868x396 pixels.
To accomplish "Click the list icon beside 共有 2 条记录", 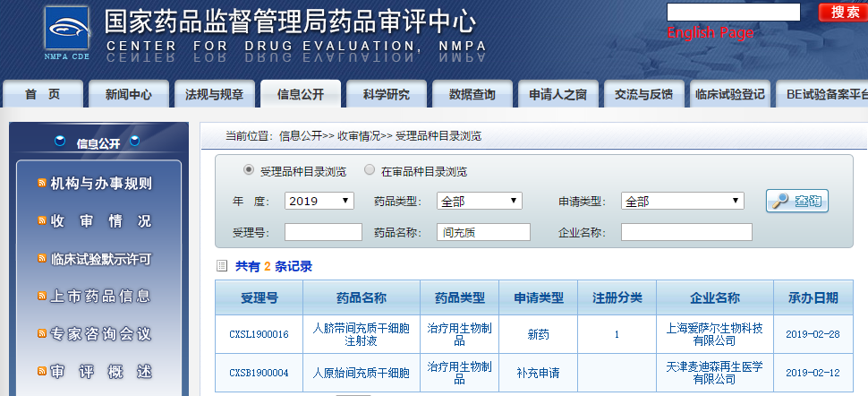I will 222,266.
